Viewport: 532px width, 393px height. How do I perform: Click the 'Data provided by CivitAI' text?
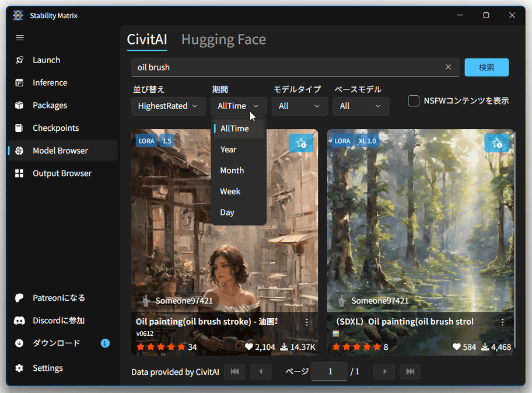pos(175,372)
